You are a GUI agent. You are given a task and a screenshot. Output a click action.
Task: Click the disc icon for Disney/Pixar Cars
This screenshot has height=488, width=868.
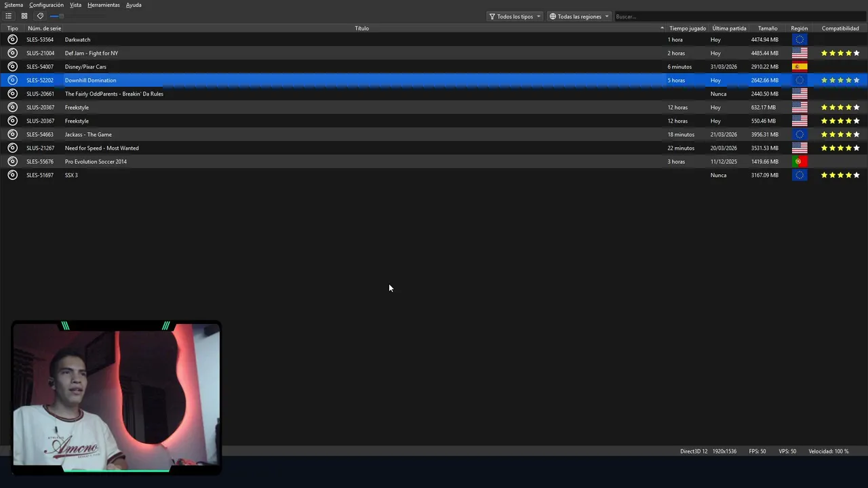(x=12, y=66)
